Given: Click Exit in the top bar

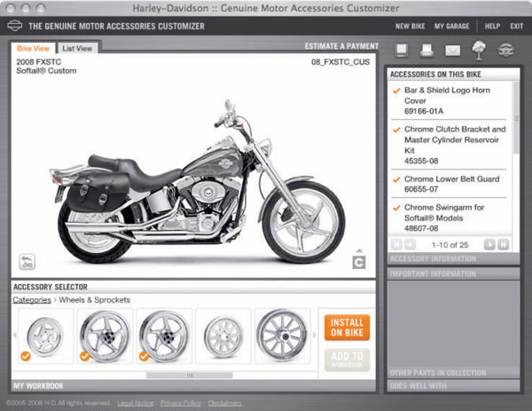Looking at the screenshot, I should pyautogui.click(x=516, y=26).
